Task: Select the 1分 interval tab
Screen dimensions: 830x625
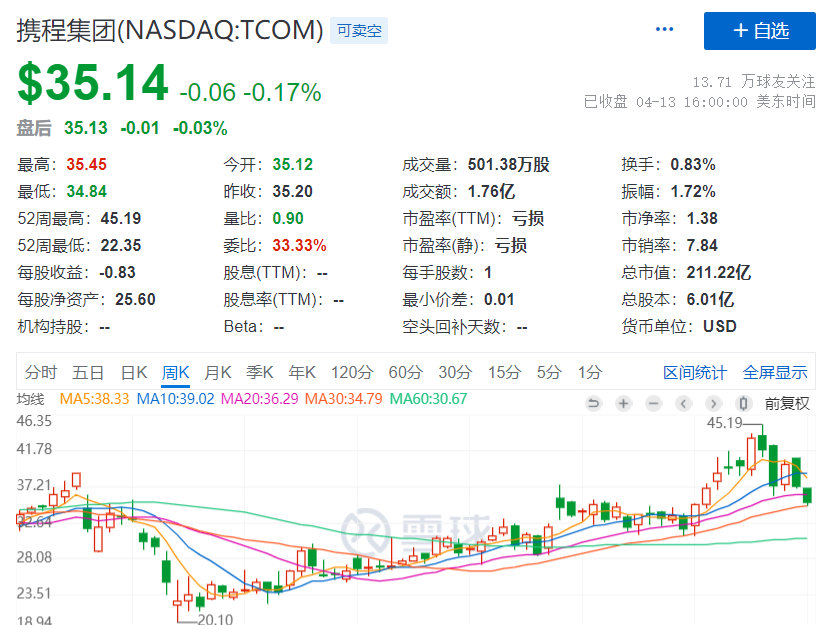Action: pos(590,373)
